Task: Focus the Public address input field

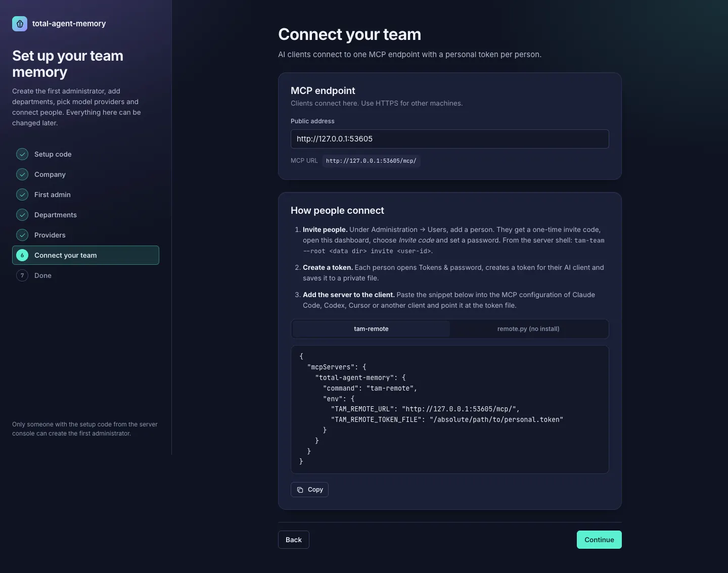Action: [x=450, y=139]
